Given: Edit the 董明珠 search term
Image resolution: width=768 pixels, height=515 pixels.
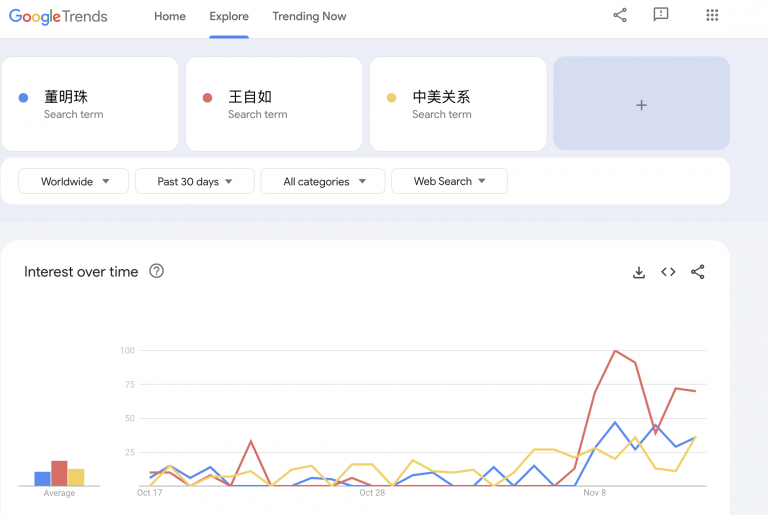Looking at the screenshot, I should (x=66, y=97).
